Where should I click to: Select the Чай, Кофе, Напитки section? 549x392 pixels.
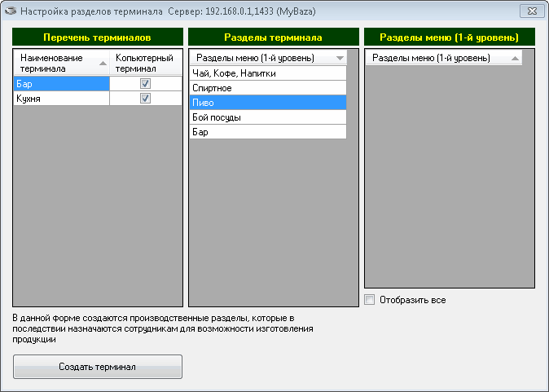pos(267,73)
